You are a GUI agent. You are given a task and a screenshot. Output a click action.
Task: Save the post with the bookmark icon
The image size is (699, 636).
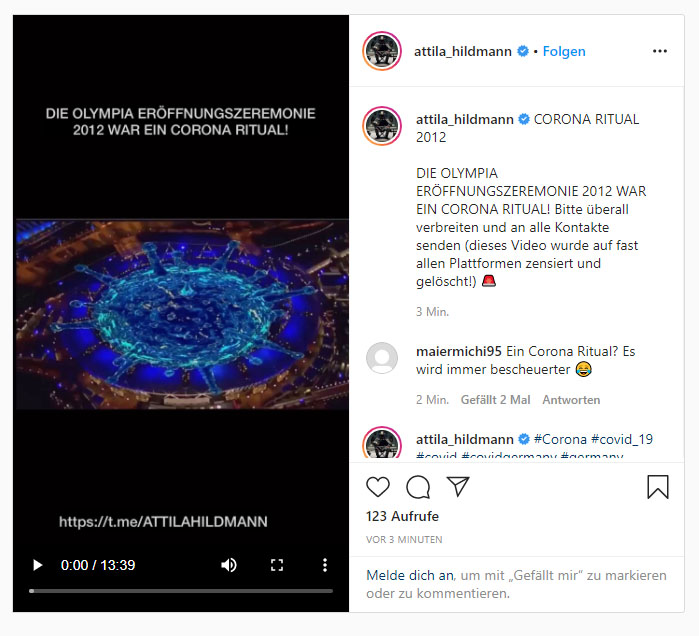point(658,487)
